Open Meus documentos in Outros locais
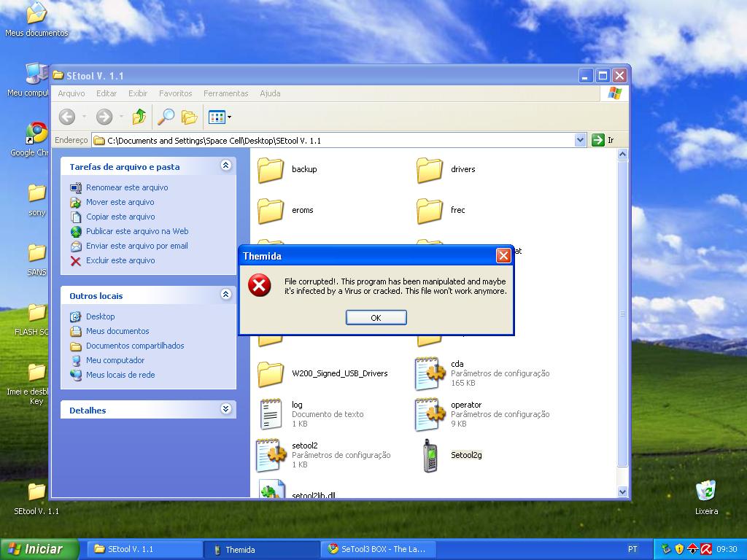This screenshot has width=747, height=560. (x=117, y=332)
